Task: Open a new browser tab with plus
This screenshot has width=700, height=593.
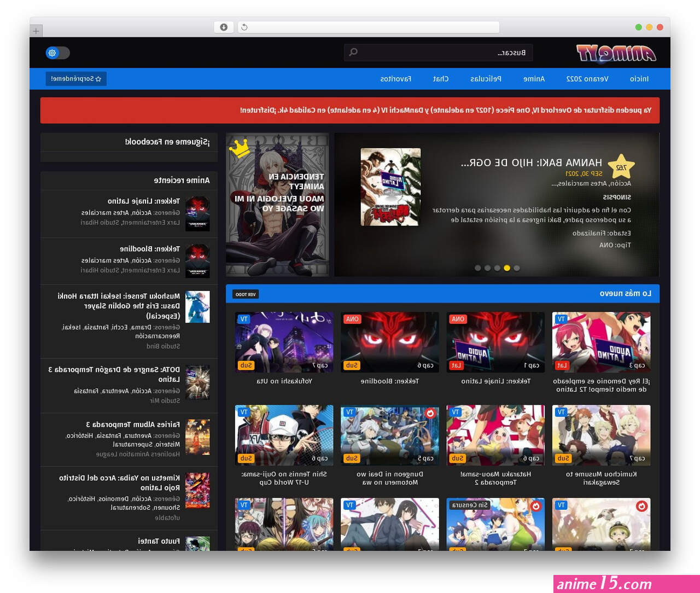Action: [36, 31]
